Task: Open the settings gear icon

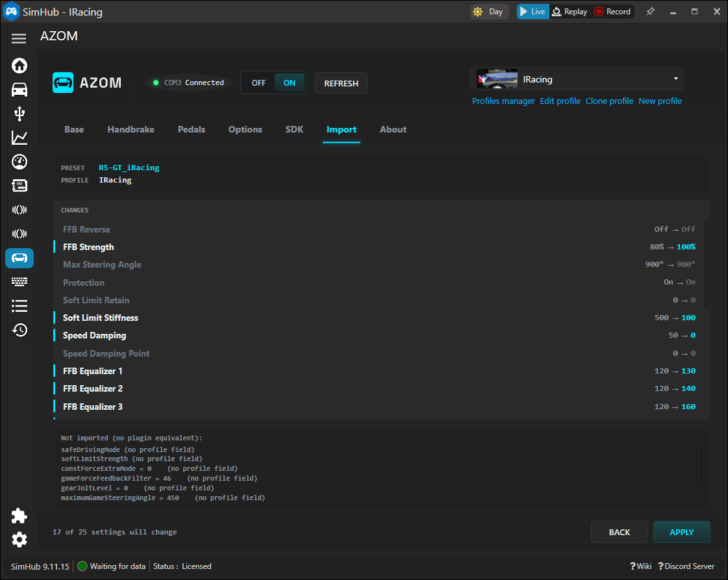Action: point(19,540)
